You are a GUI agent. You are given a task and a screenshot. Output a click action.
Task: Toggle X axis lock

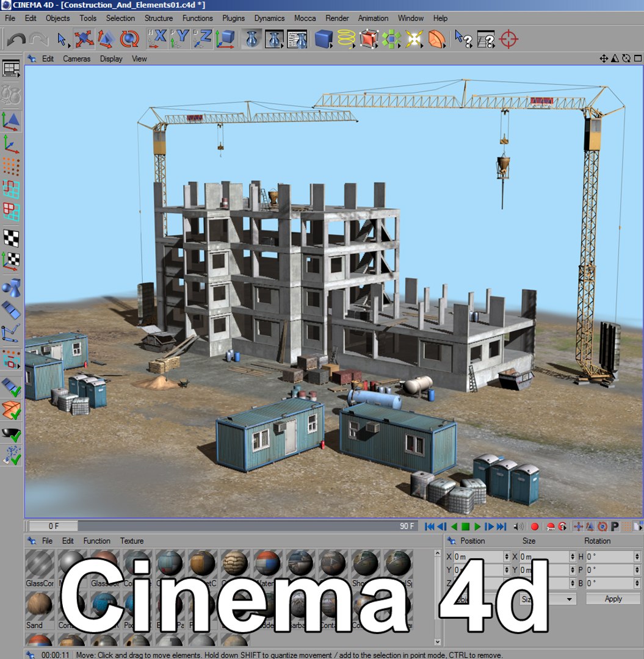pos(157,39)
